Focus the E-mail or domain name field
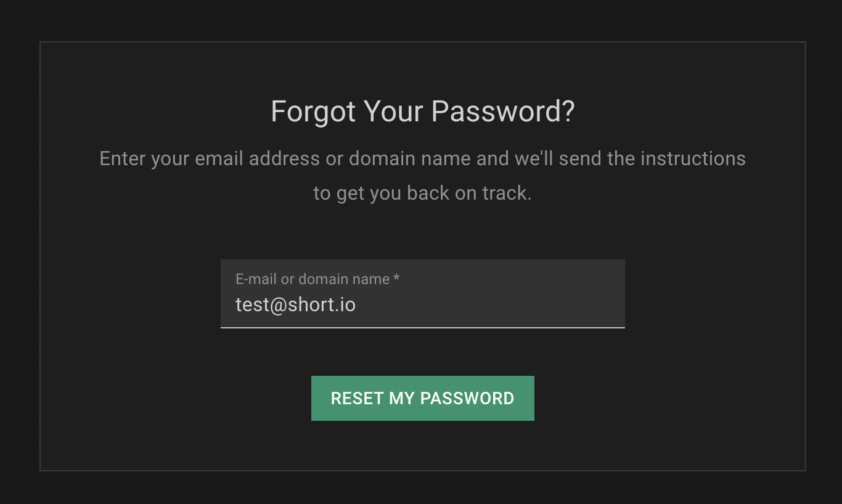The width and height of the screenshot is (842, 504). click(422, 295)
